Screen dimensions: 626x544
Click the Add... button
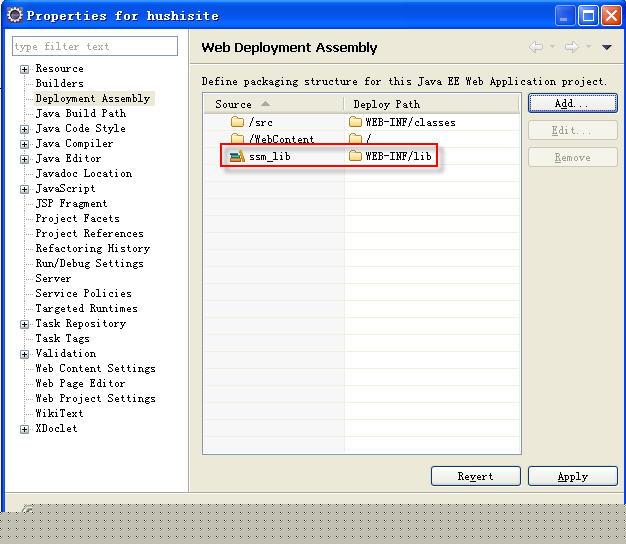573,103
